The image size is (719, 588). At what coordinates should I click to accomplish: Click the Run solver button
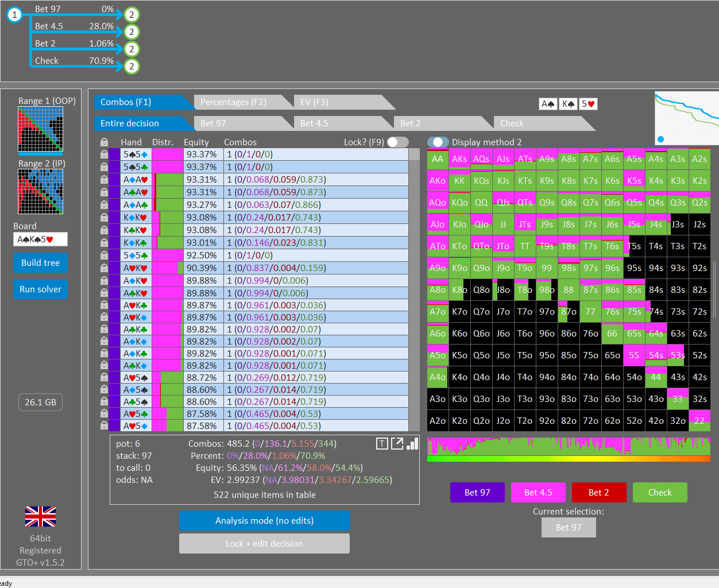pos(40,289)
